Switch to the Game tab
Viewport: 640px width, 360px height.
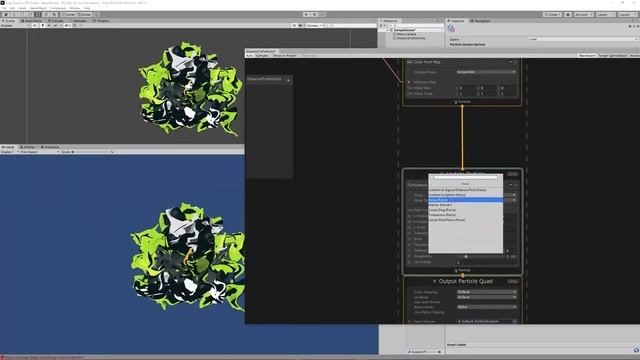(x=8, y=147)
